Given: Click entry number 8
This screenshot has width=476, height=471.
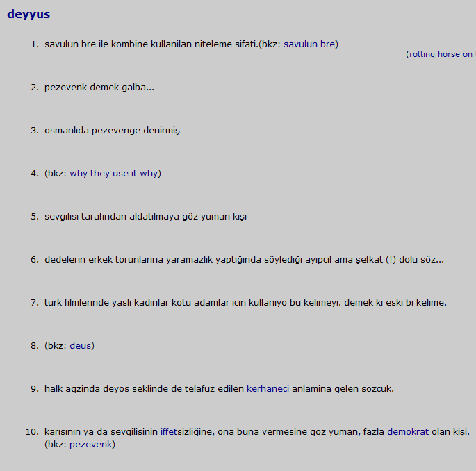Looking at the screenshot, I should pos(35,345).
